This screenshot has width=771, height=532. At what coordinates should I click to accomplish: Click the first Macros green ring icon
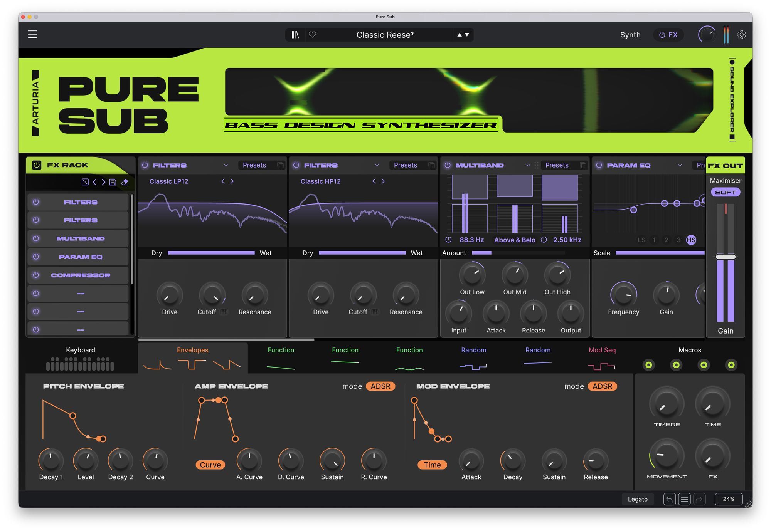pos(649,365)
